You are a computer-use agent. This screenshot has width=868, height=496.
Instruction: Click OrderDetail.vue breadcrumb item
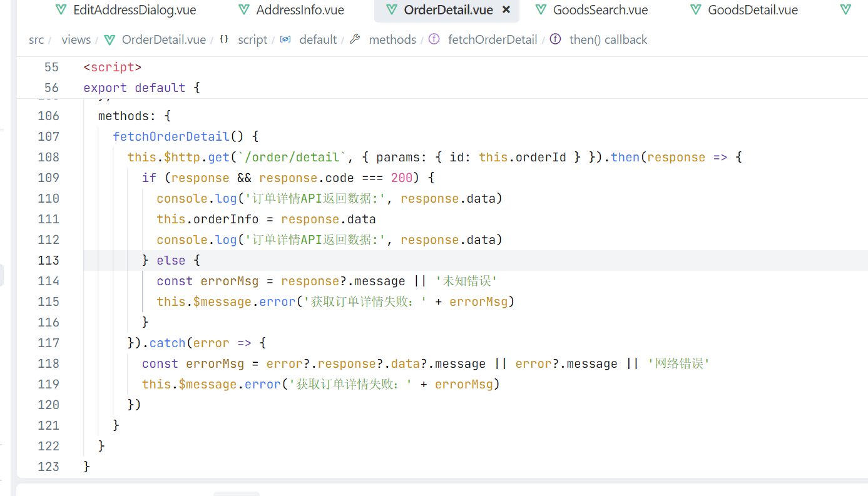pos(164,40)
